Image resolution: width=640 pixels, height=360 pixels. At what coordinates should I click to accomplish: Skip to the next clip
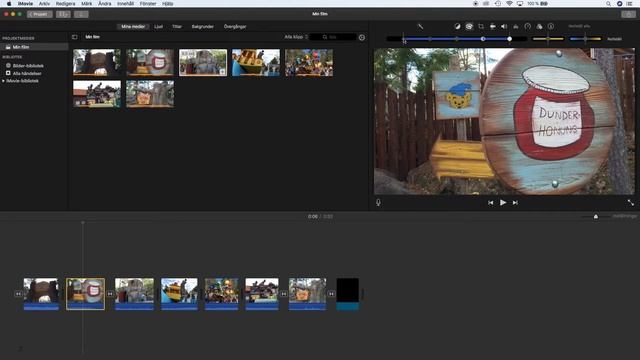515,202
